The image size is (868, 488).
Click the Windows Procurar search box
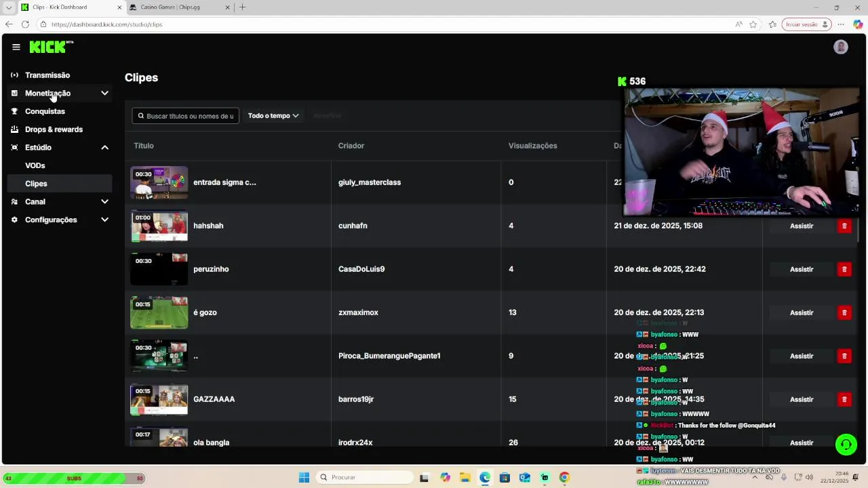tap(365, 477)
